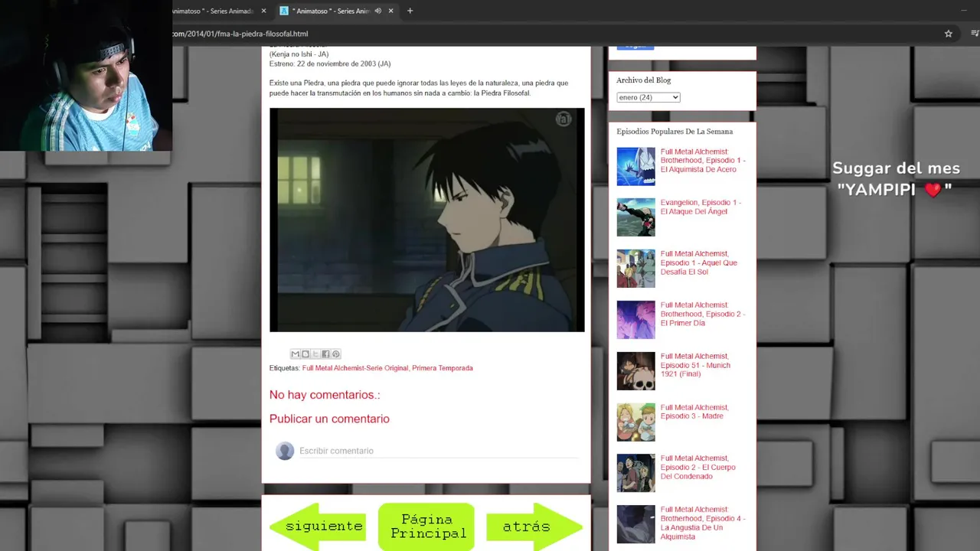The image size is (980, 551).
Task: Play the embedded episode video
Action: coord(426,220)
